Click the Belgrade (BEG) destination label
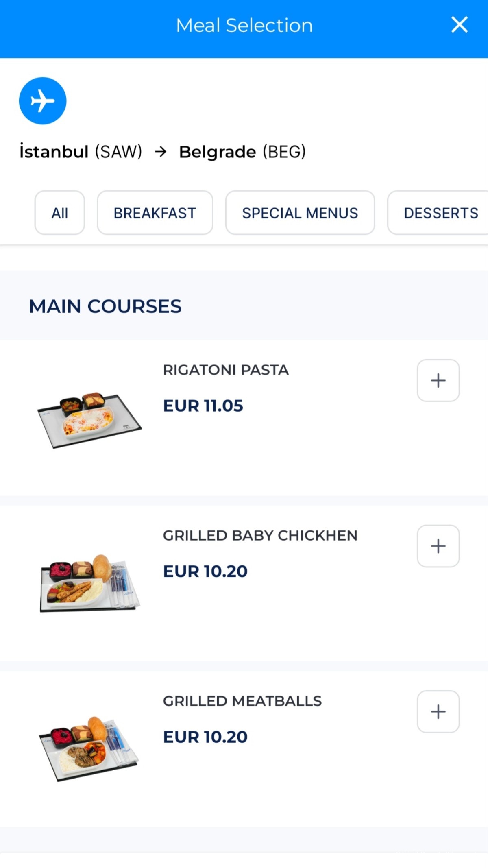 point(242,152)
